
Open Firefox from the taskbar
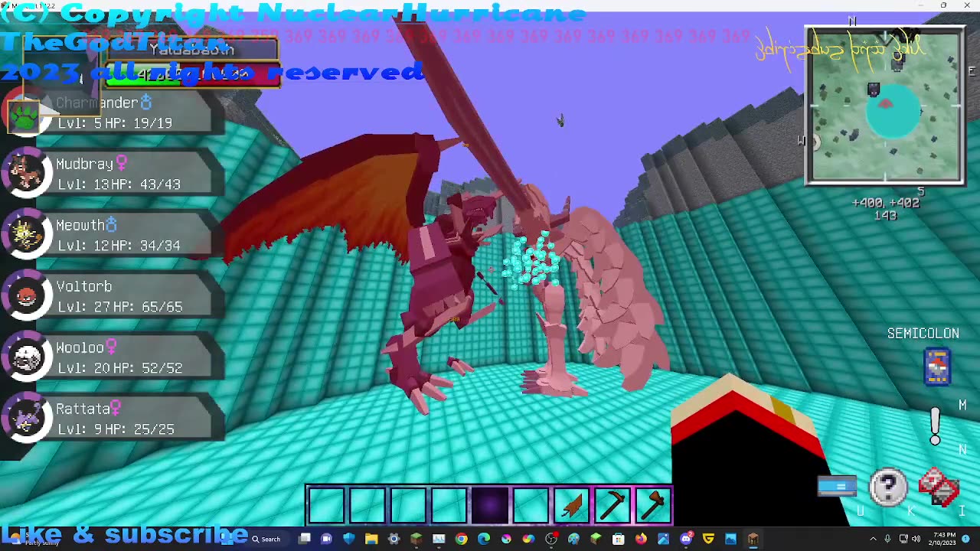[x=641, y=539]
